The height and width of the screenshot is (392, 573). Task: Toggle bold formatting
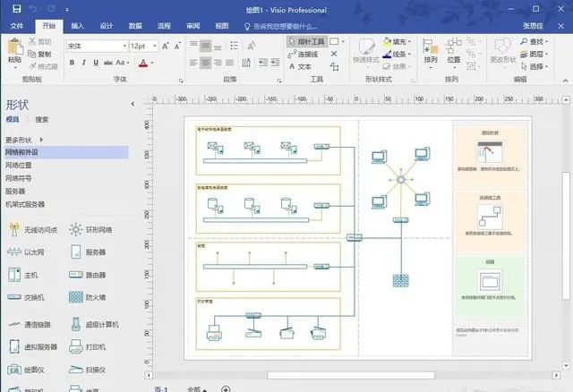(x=72, y=63)
